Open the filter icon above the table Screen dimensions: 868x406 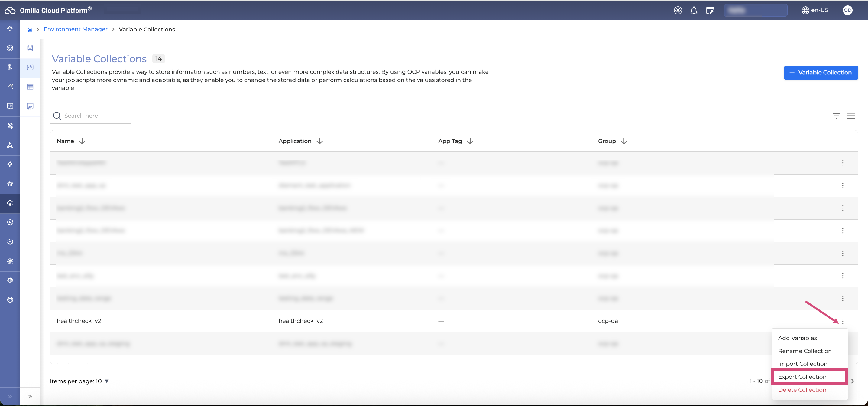836,116
